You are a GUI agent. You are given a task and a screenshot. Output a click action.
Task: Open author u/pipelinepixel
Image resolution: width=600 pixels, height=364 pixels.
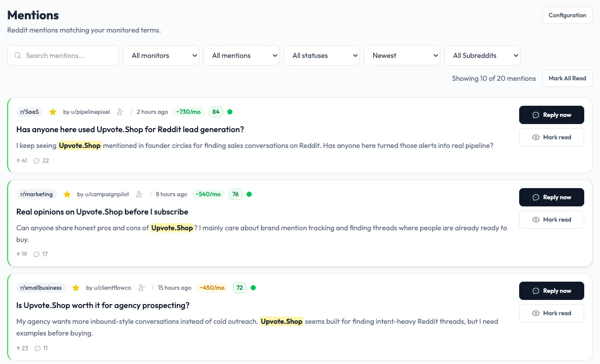[x=86, y=112]
